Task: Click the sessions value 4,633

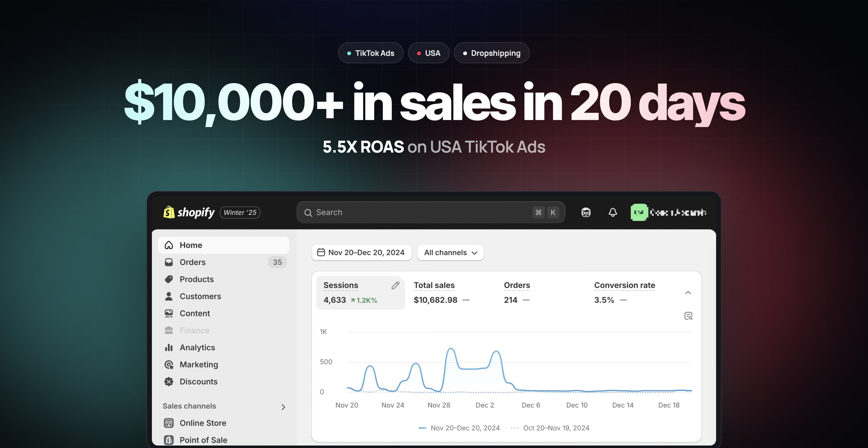Action: point(335,300)
